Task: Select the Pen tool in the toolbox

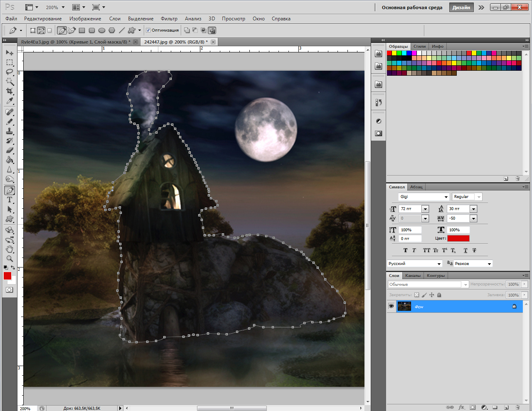Action: pos(10,190)
